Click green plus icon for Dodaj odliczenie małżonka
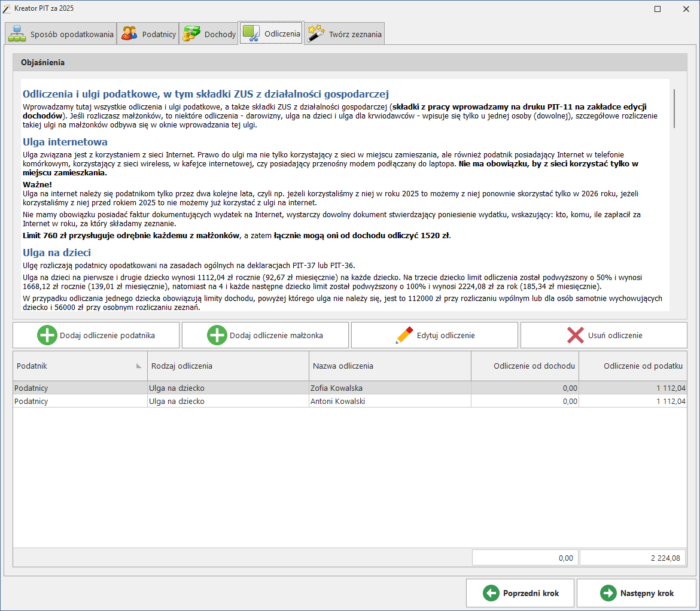 pyautogui.click(x=217, y=335)
